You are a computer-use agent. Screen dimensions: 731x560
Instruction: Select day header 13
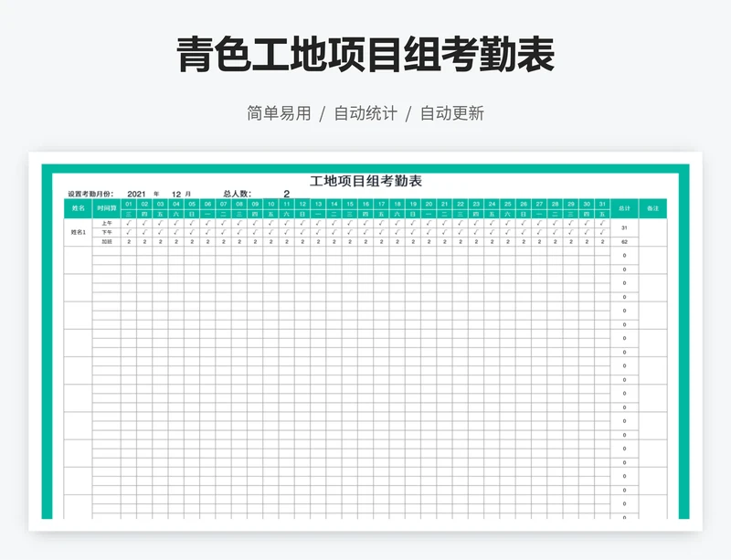tap(318, 204)
